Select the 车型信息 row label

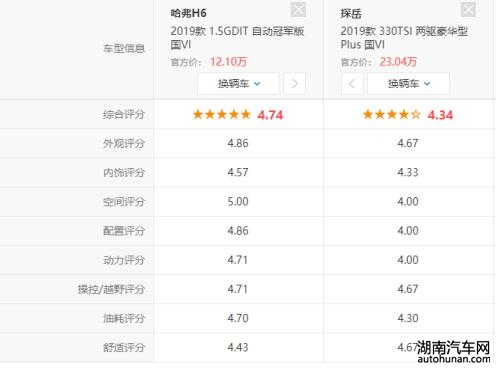(x=124, y=49)
